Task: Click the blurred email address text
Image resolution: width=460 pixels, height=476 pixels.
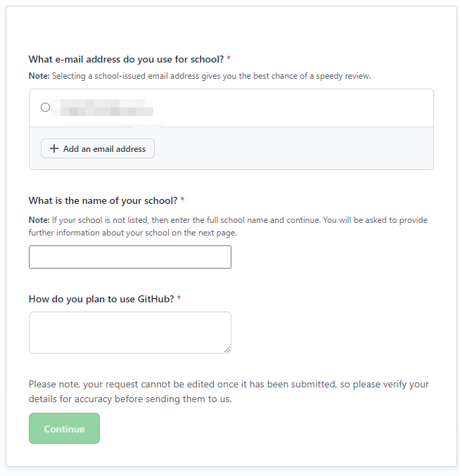Action: tap(106, 108)
